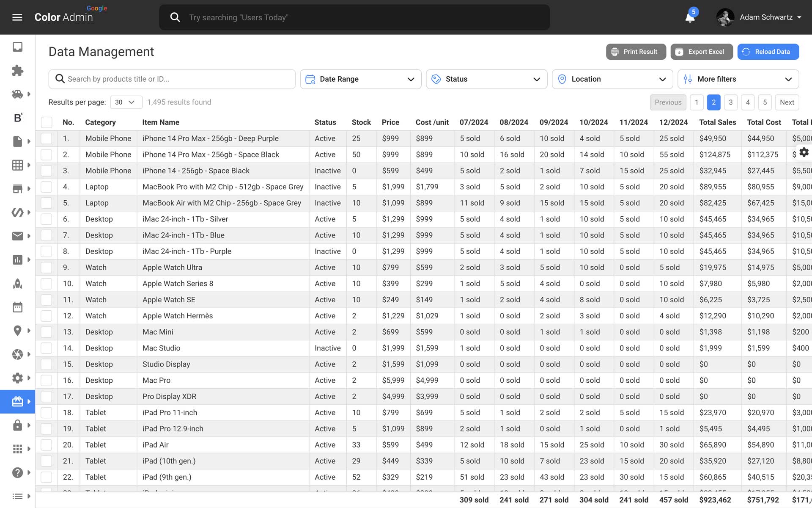Open the calendar sidebar icon
Viewport: 812px width, 508px height.
[x=17, y=307]
